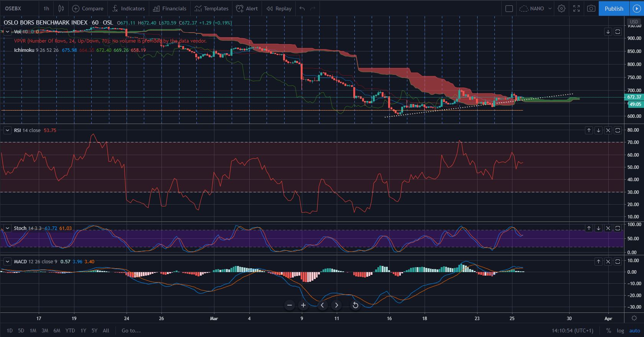Open the Indicators dialog
The width and height of the screenshot is (644, 337).
pyautogui.click(x=128, y=8)
